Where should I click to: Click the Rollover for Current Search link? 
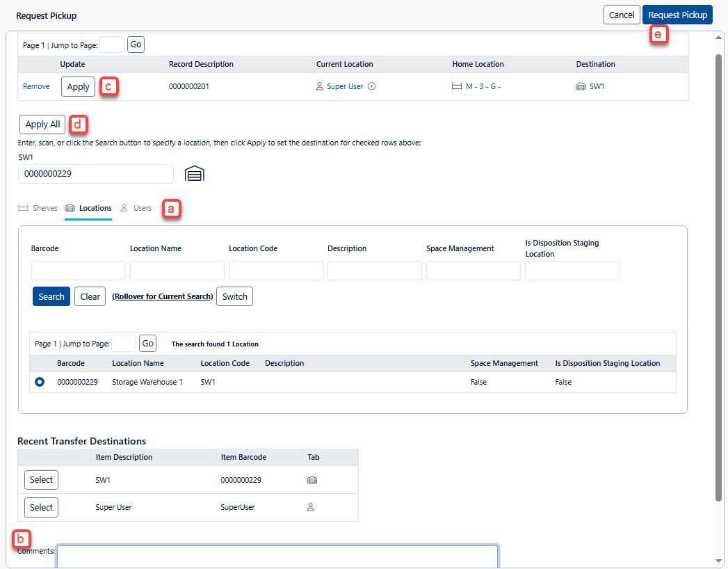coord(162,297)
